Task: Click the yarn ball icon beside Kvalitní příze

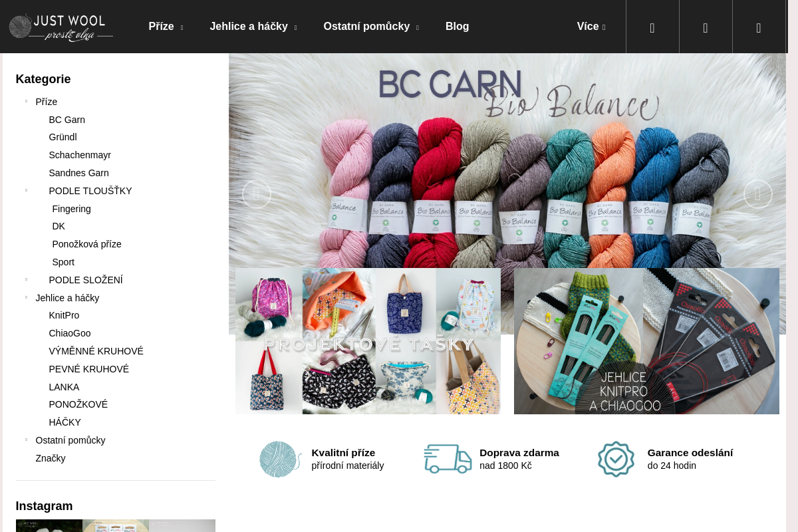Action: click(280, 459)
